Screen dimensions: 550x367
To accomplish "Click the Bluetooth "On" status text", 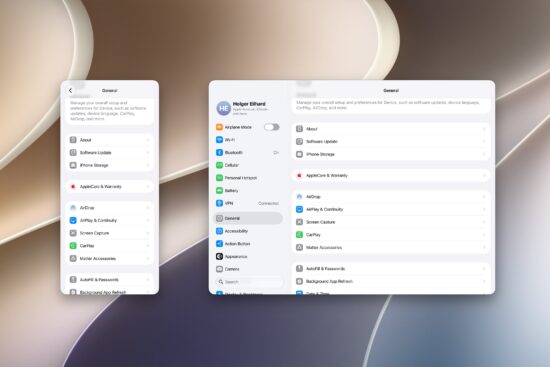I will click(x=276, y=152).
